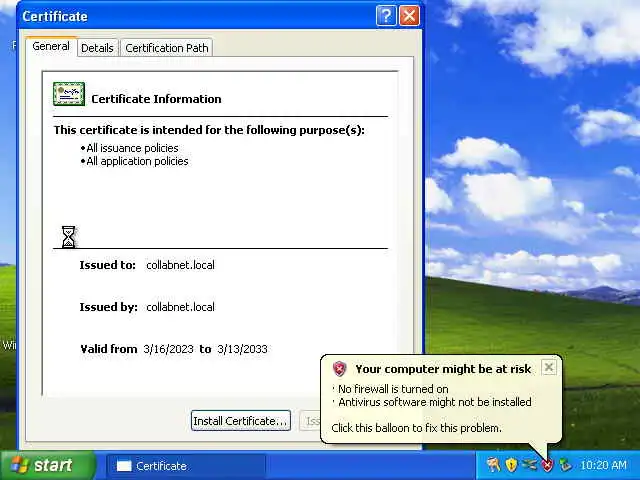Click the Issued by value collabnet.local
The image size is (640, 480).
(x=180, y=307)
